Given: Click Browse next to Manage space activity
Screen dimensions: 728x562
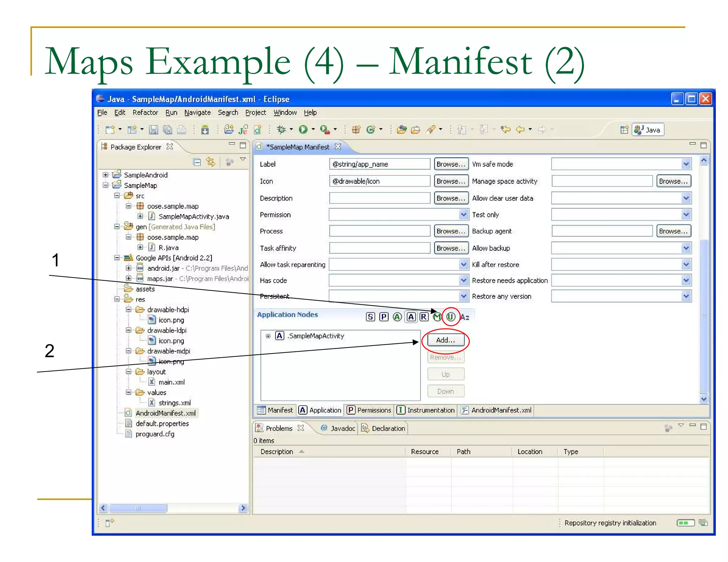Looking at the screenshot, I should (674, 181).
